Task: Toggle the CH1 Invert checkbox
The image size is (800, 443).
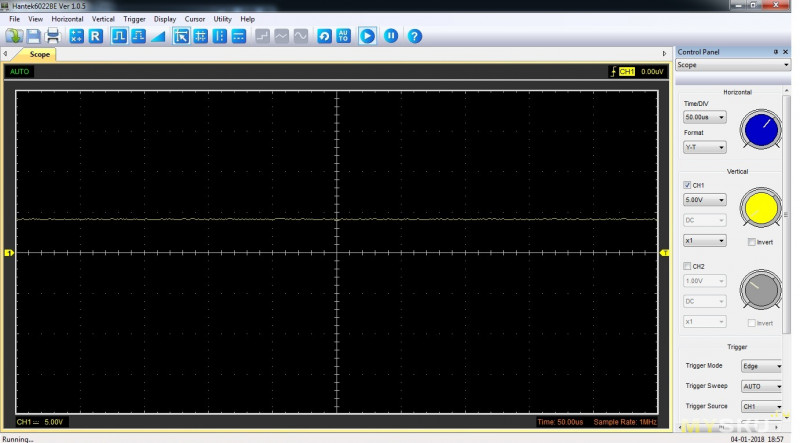Action: tap(752, 242)
